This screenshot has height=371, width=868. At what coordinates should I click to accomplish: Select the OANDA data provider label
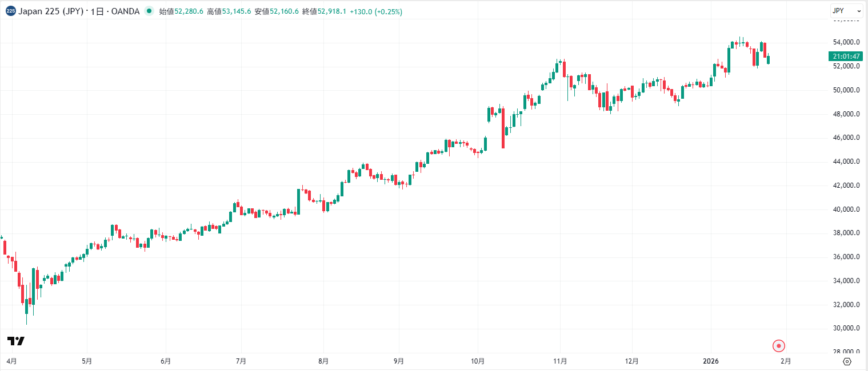(126, 11)
